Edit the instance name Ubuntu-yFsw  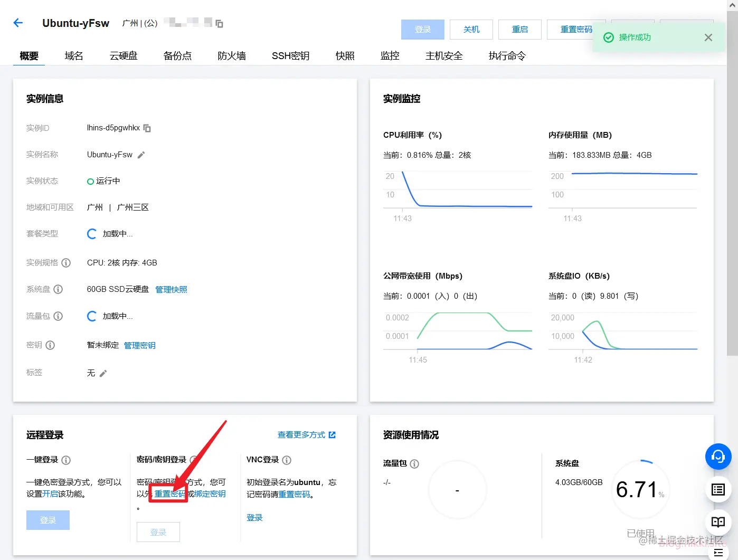click(140, 154)
